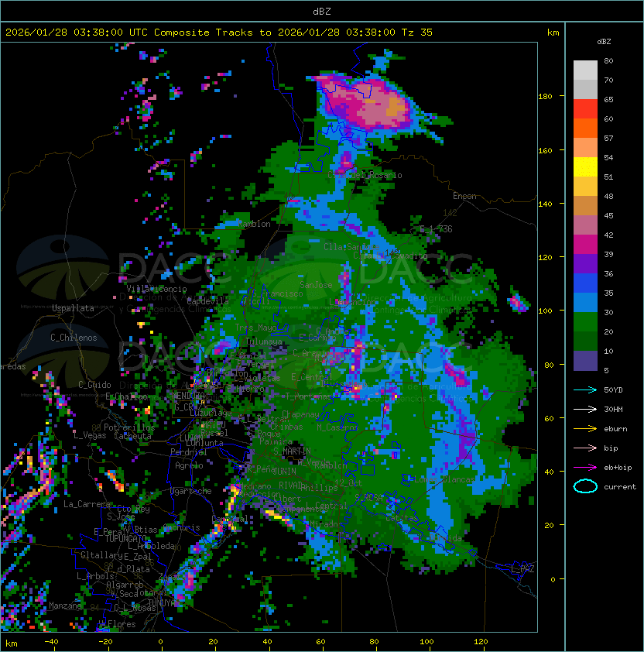Click the 'Composite Tracks' header text
Screen dimensions: 644x652
coord(204,33)
